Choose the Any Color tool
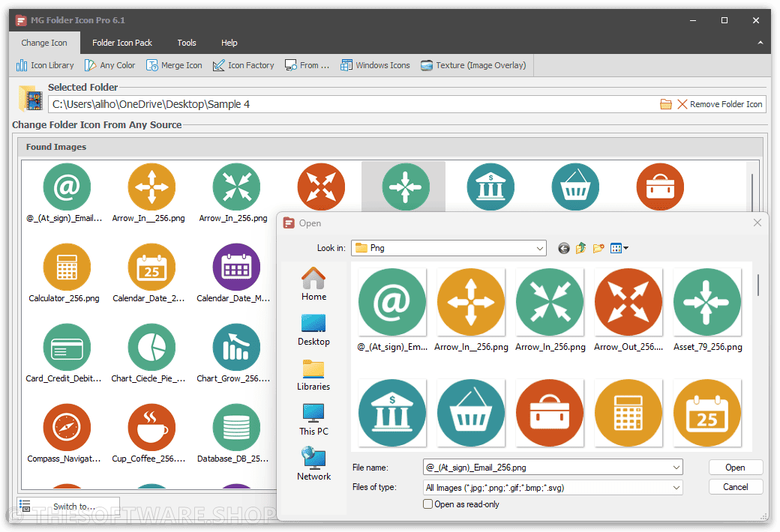The height and width of the screenshot is (532, 780). pyautogui.click(x=110, y=65)
